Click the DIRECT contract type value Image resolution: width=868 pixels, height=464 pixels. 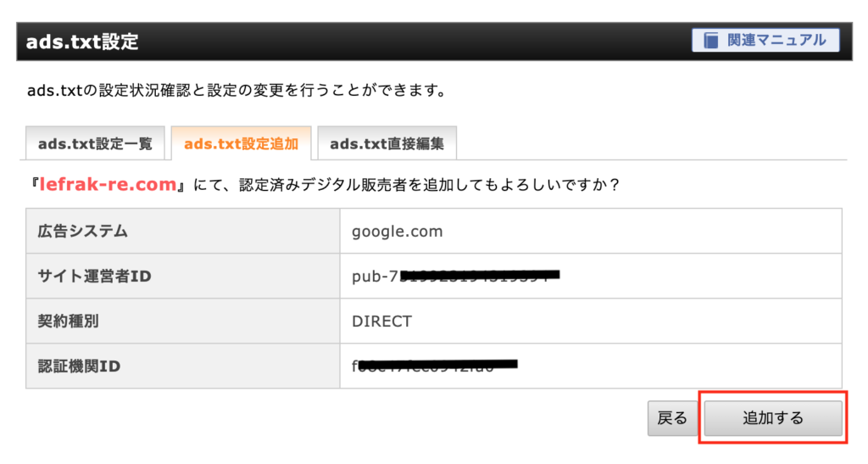coord(382,321)
